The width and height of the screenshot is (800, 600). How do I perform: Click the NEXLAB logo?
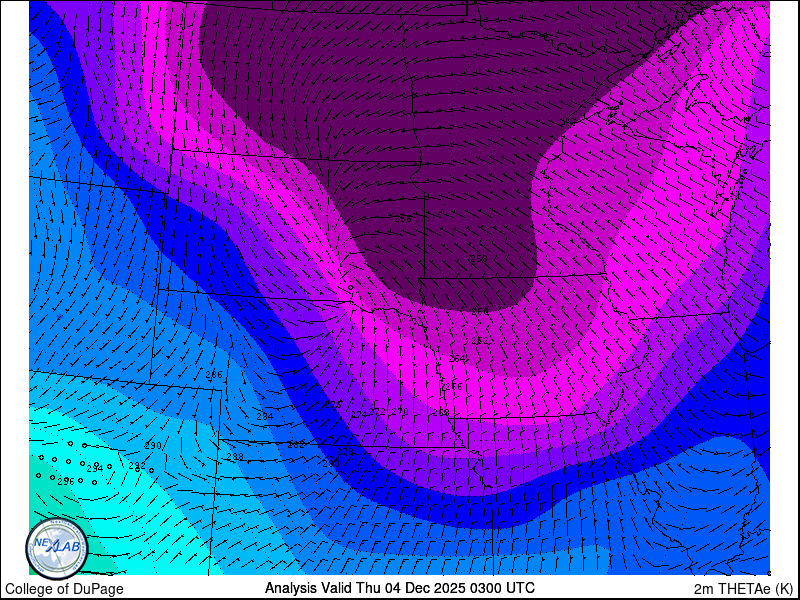pos(57,549)
